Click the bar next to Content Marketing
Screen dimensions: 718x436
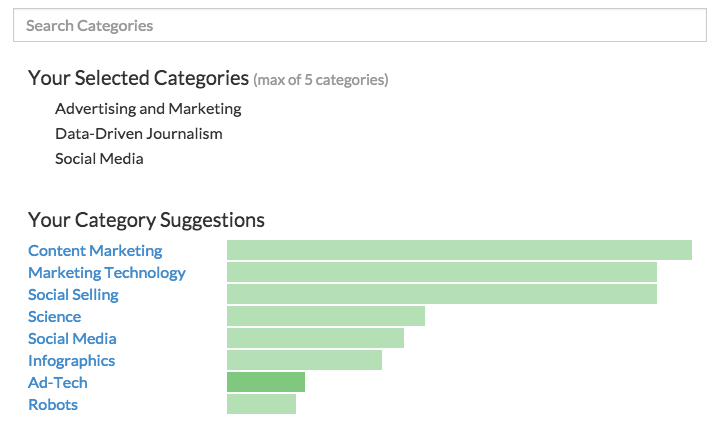click(x=459, y=250)
